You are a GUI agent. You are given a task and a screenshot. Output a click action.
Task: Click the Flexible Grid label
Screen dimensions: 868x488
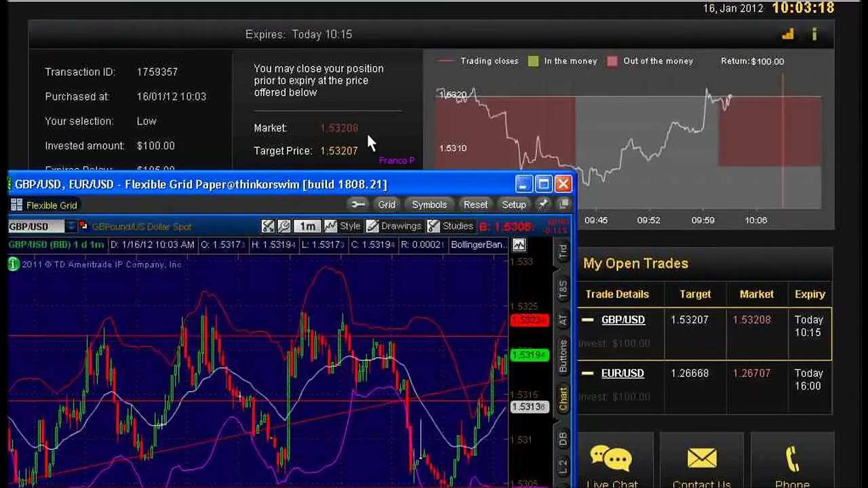click(52, 205)
